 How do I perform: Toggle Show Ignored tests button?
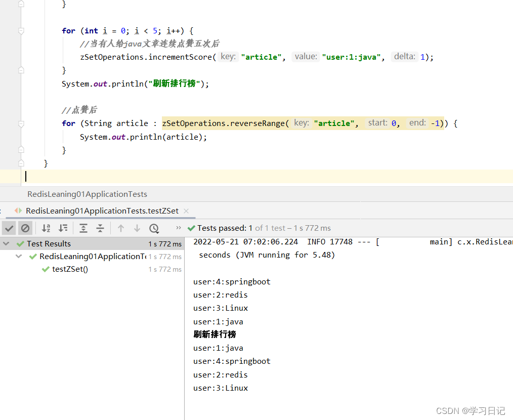[x=25, y=228]
